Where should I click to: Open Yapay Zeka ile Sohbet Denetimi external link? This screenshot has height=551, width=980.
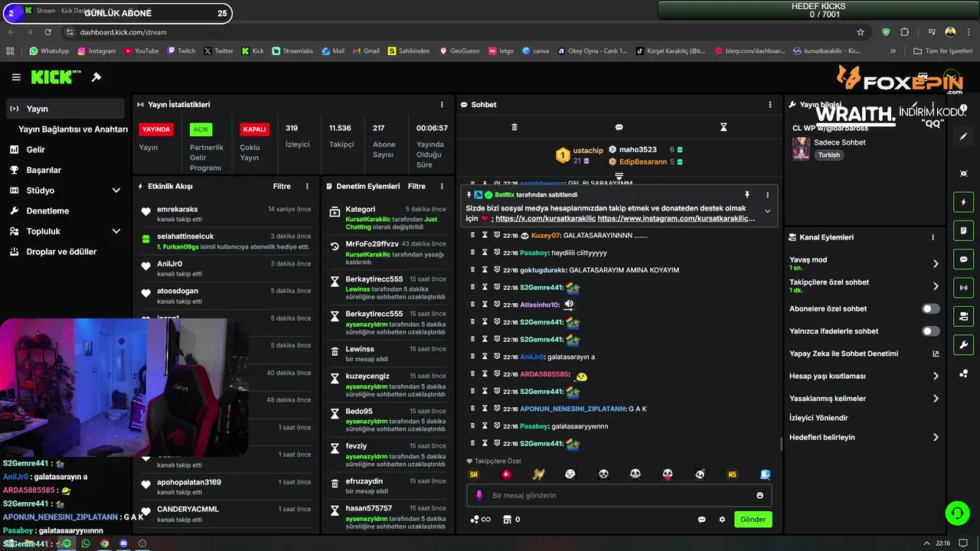pos(936,354)
